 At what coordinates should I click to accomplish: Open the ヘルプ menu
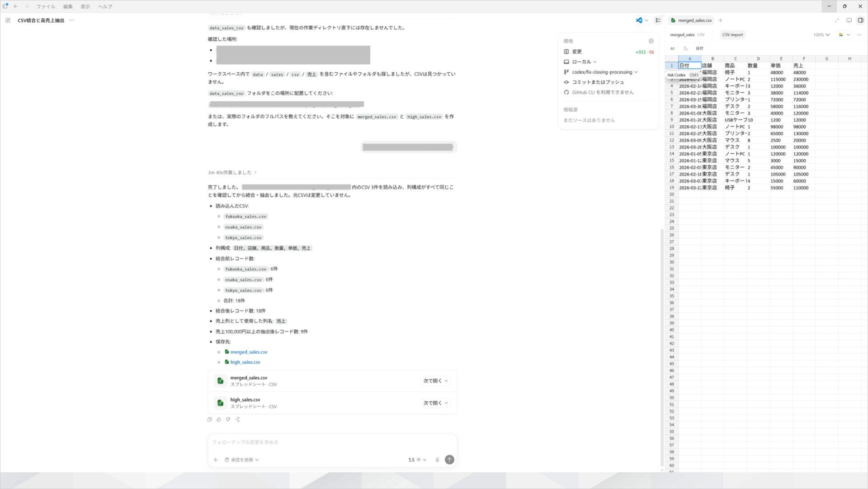click(x=105, y=6)
